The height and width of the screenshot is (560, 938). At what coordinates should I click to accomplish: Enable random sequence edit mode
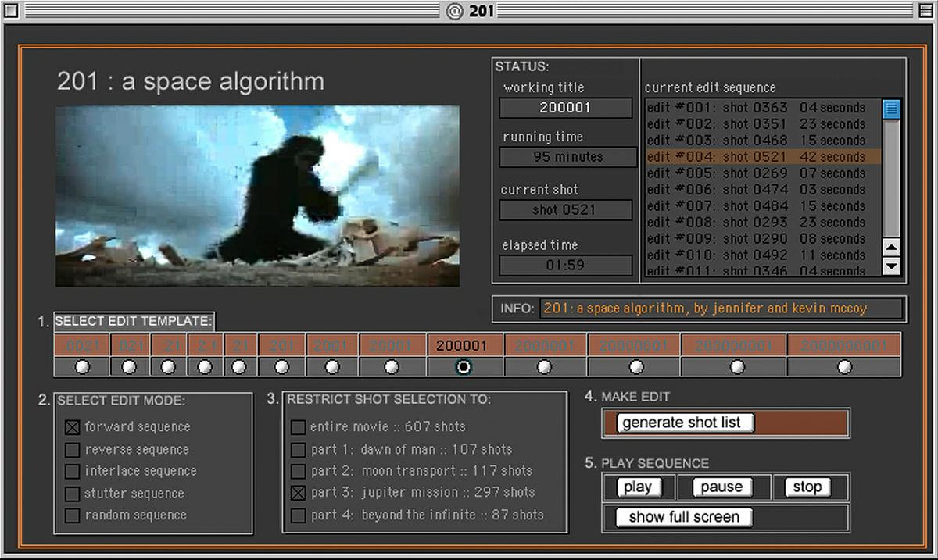(x=73, y=515)
